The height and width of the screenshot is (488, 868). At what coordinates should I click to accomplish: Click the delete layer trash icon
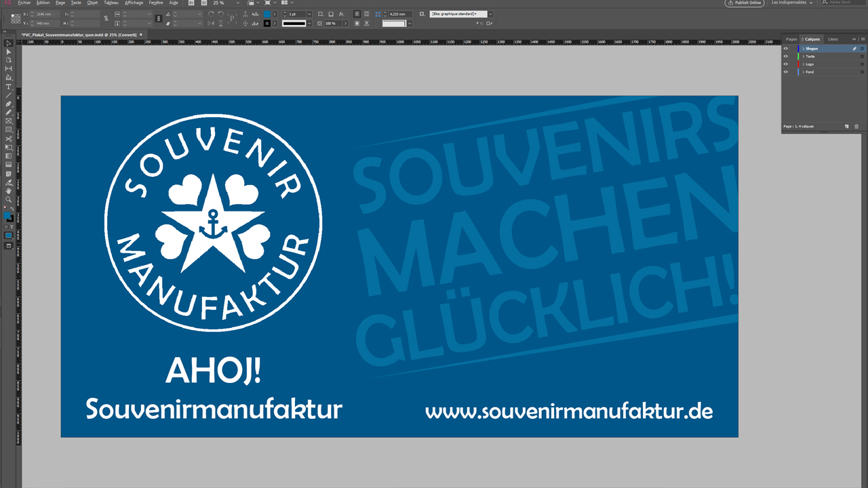(x=856, y=127)
